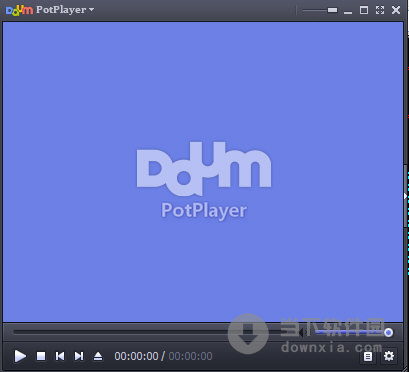Stop playback with the square Stop button
Image resolution: width=409 pixels, height=372 pixels.
pos(41,356)
